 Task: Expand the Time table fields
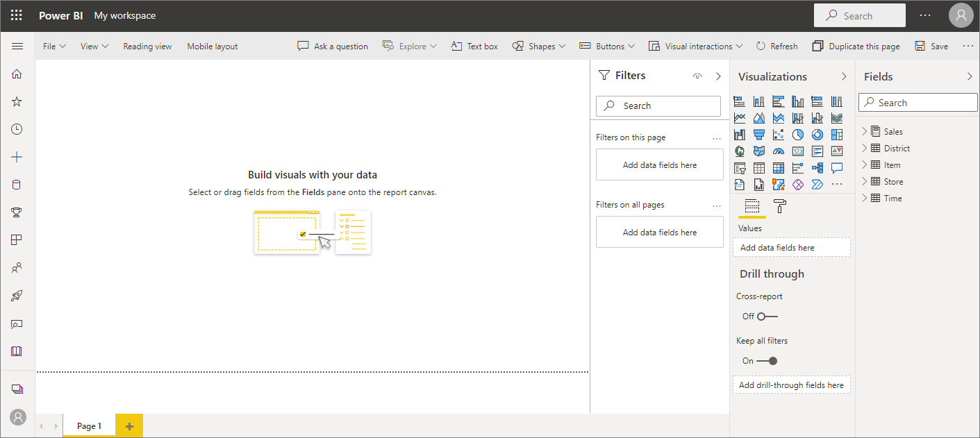(865, 198)
